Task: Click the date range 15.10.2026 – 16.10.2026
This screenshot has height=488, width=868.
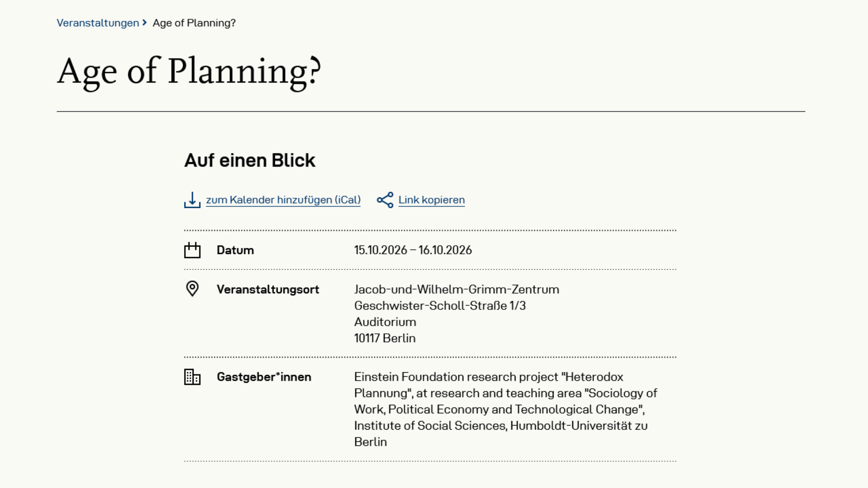Action: click(413, 250)
